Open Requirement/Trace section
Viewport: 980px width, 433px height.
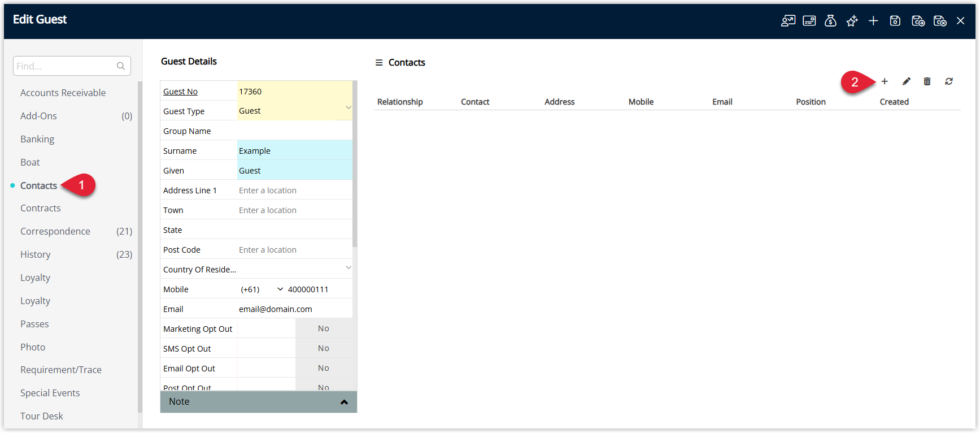click(61, 370)
